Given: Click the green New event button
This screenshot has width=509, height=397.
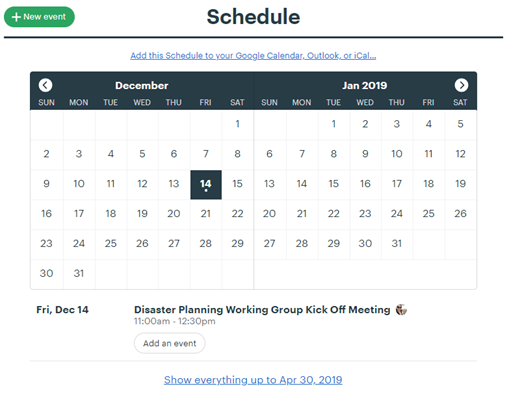Looking at the screenshot, I should click(x=39, y=17).
